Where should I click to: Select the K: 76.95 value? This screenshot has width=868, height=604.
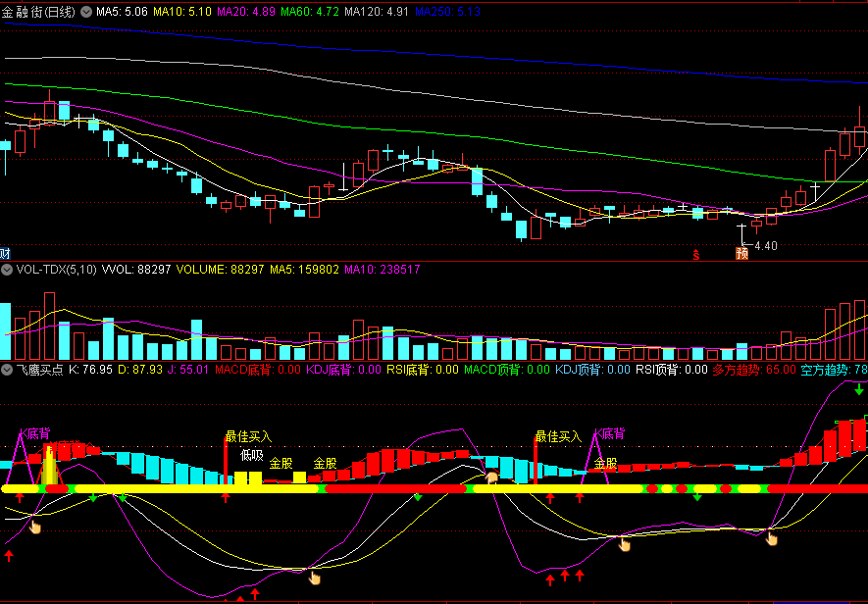tap(91, 370)
